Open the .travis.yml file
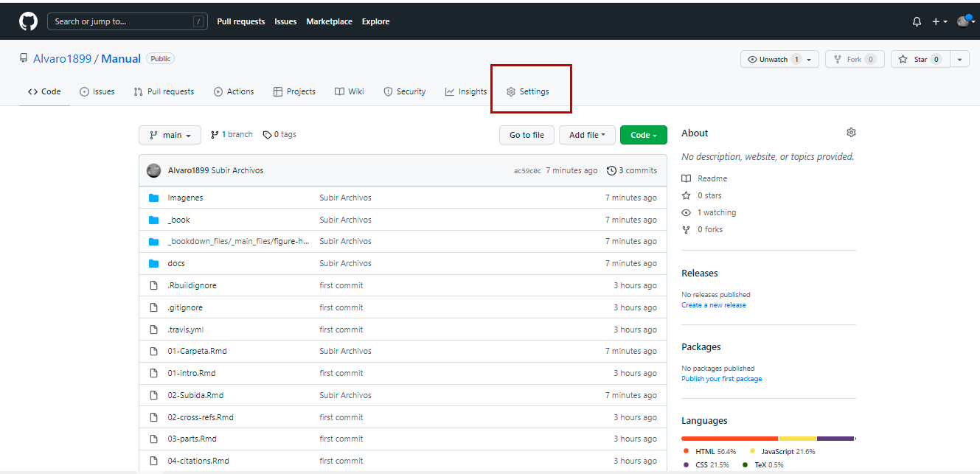The image size is (980, 474). pyautogui.click(x=185, y=330)
